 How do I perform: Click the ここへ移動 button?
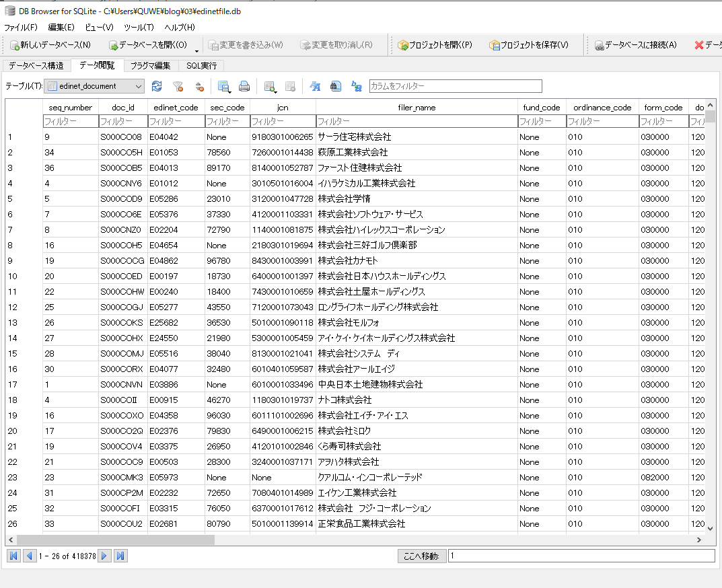(x=421, y=556)
